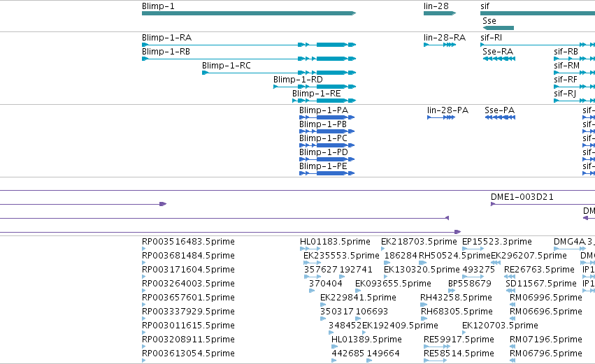Click the RP003011615.5prime EST label
This screenshot has width=595, height=364.
click(x=188, y=326)
